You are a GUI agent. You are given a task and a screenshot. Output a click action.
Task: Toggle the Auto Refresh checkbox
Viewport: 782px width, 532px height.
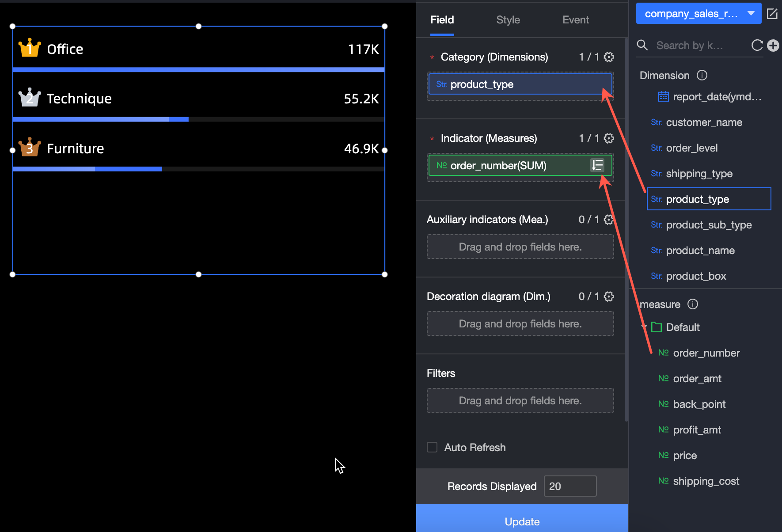[x=432, y=447]
